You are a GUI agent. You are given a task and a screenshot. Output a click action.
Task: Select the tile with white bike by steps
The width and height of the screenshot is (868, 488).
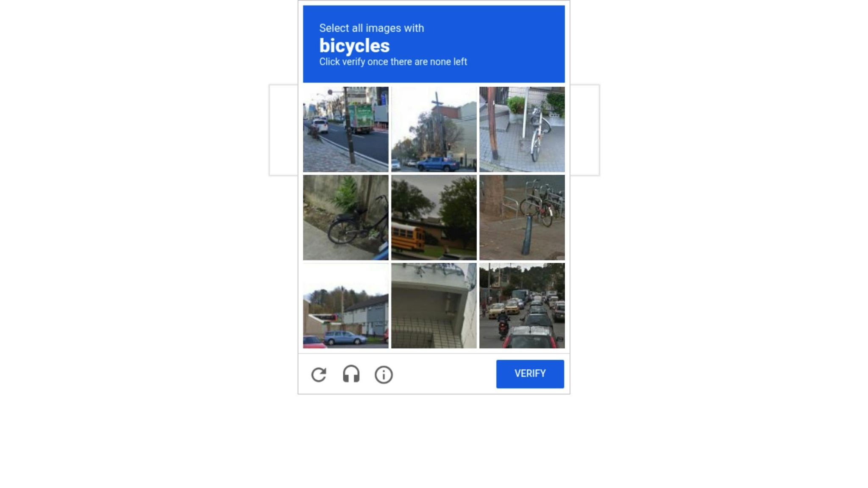click(x=522, y=129)
